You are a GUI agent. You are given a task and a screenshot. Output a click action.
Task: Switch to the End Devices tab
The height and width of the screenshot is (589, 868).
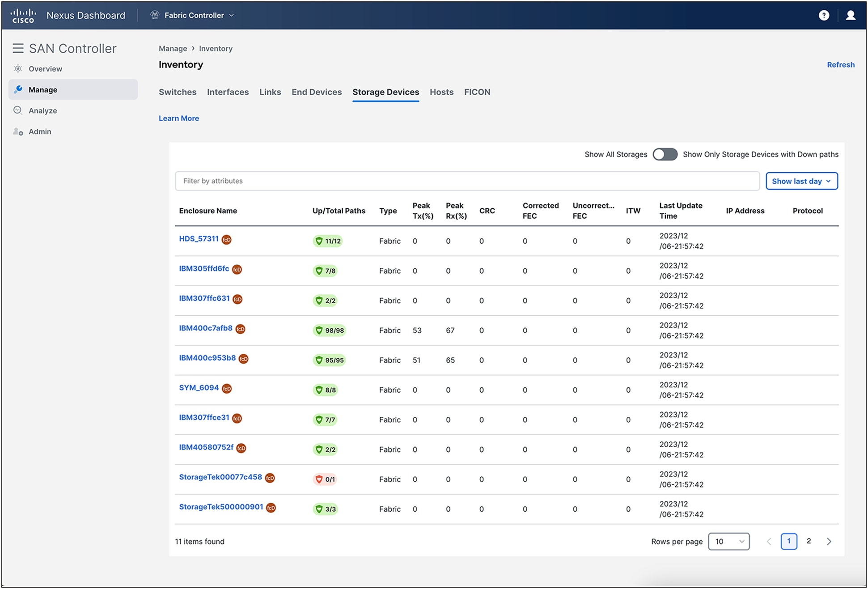click(317, 92)
